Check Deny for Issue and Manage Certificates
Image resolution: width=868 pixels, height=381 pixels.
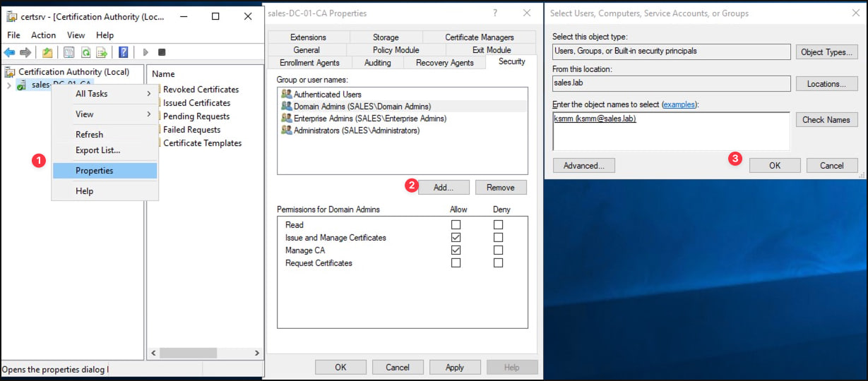[499, 238]
